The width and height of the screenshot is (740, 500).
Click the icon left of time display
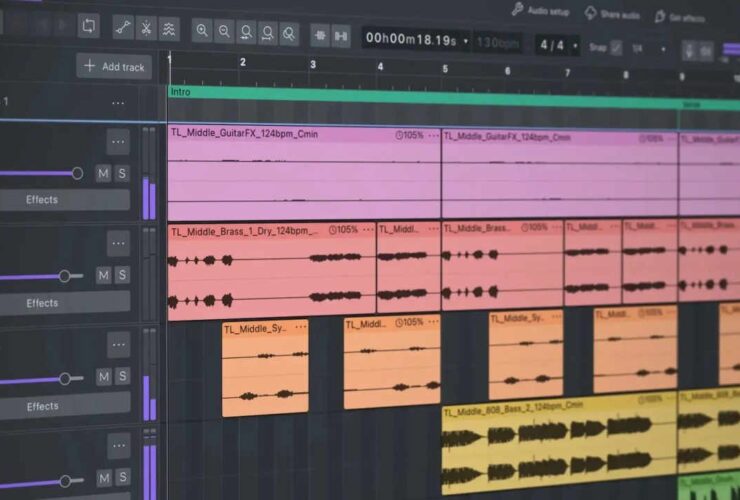(x=341, y=36)
